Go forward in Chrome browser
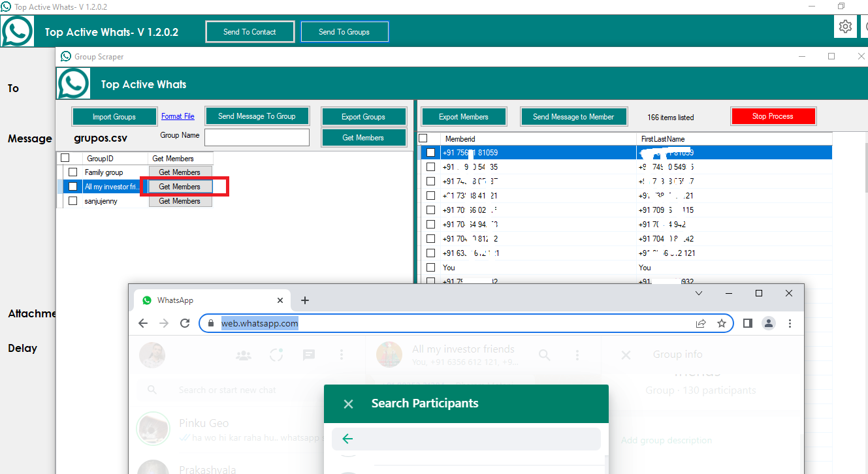The height and width of the screenshot is (474, 868). [164, 323]
